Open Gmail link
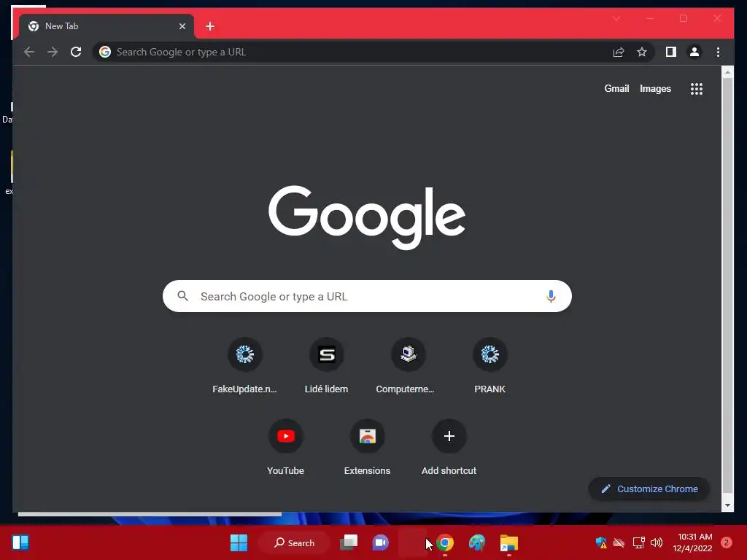This screenshot has width=747, height=560. tap(616, 88)
